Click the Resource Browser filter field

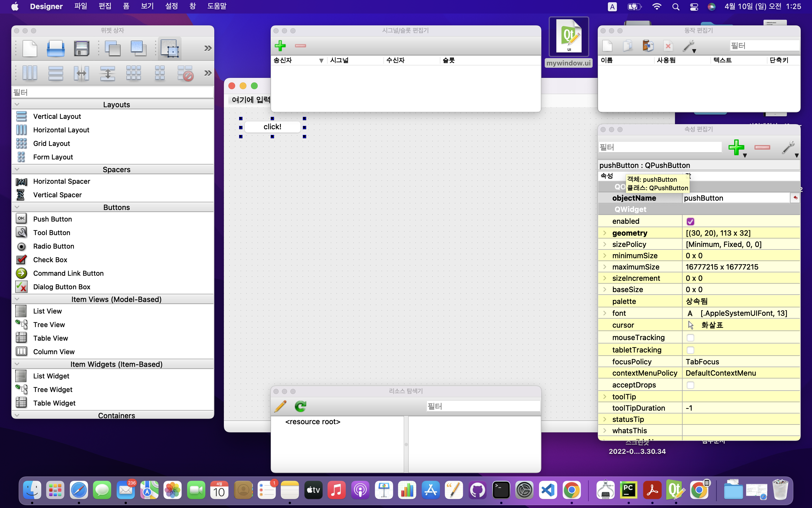point(483,406)
